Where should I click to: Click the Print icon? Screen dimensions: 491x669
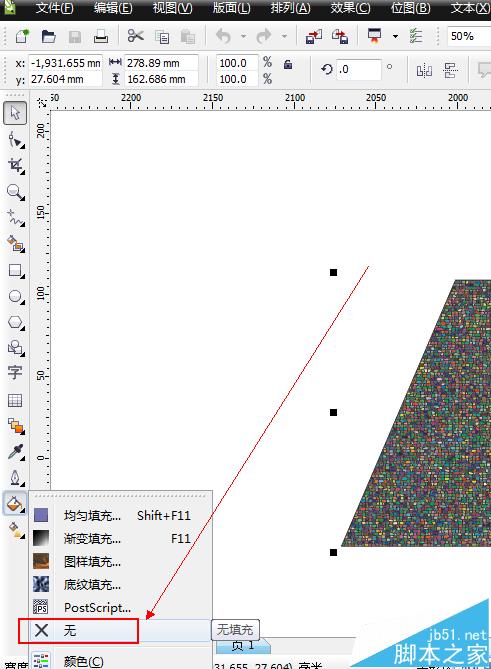(101, 37)
